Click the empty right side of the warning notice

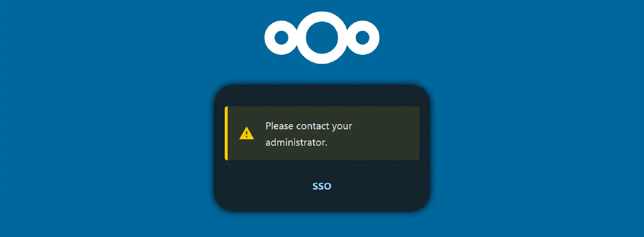coord(386,133)
